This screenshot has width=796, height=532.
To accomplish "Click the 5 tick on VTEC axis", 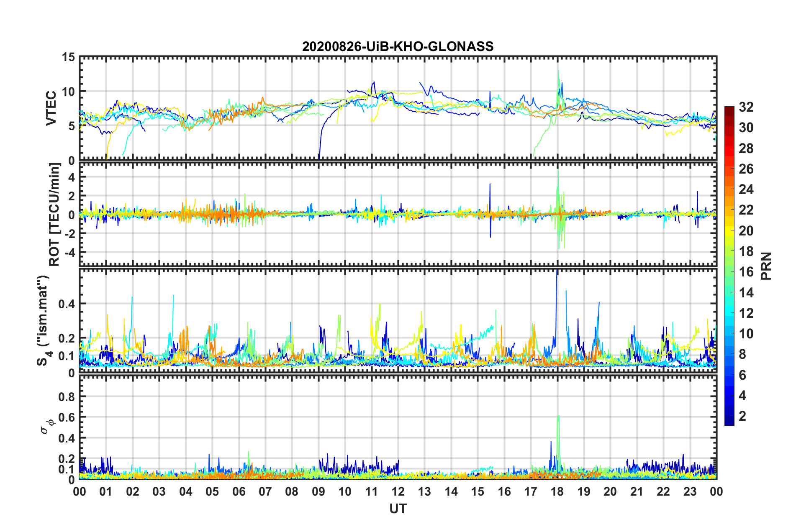I will 72,126.
